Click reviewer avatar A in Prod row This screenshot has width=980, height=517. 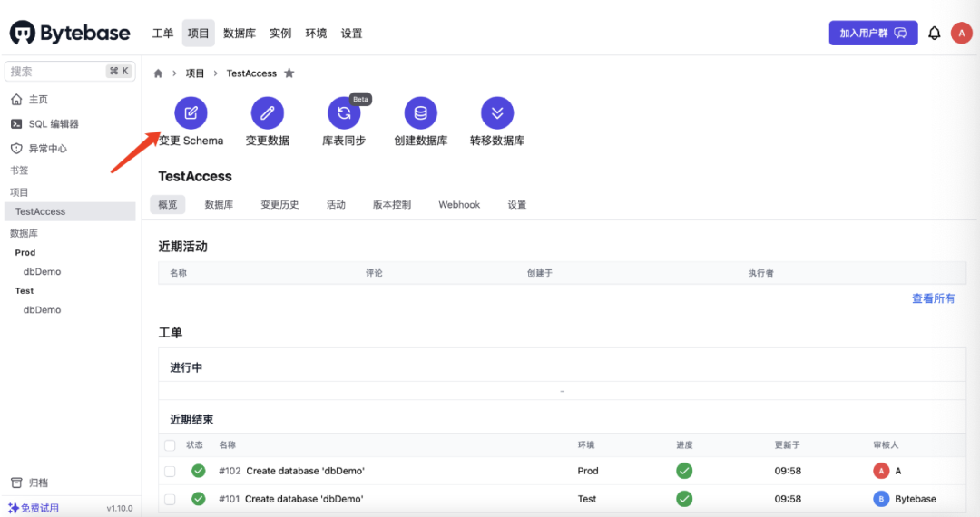point(881,471)
